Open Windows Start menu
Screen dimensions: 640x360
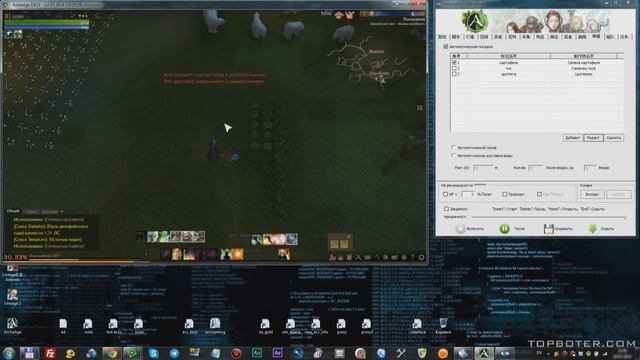pyautogui.click(x=9, y=353)
